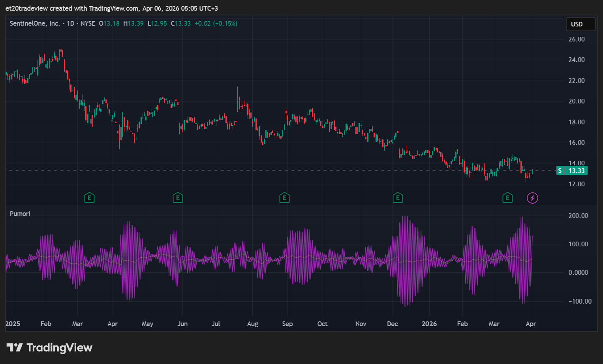Viewport: 603px width, 364px height.
Task: Click the Jul time axis label
Action: click(216, 324)
